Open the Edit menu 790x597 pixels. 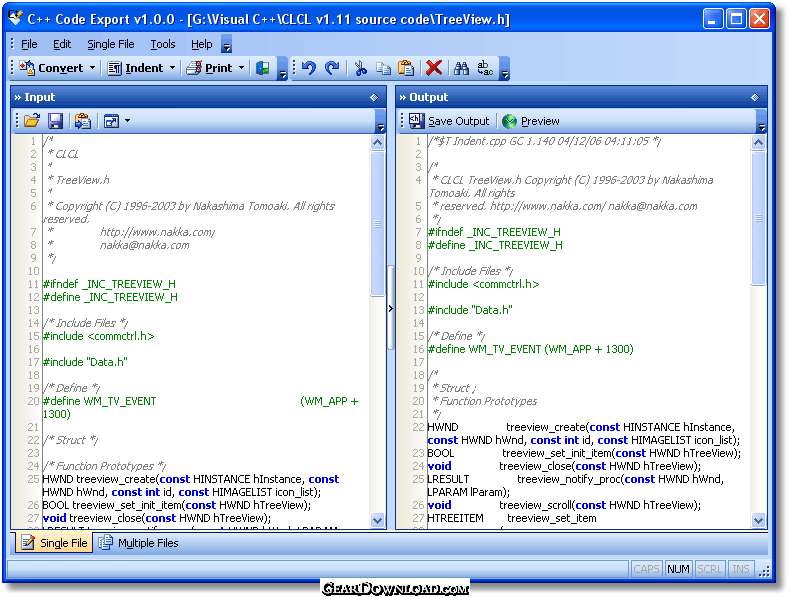(62, 44)
